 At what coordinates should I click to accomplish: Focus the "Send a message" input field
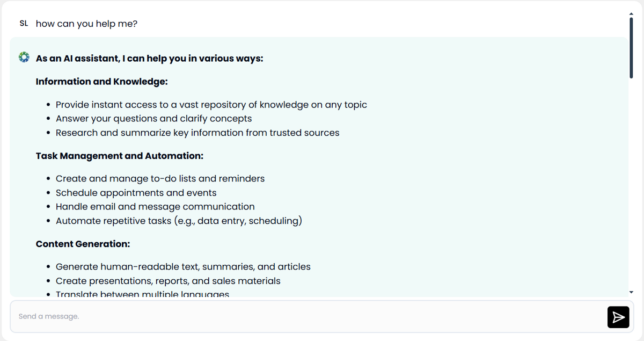click(x=309, y=317)
